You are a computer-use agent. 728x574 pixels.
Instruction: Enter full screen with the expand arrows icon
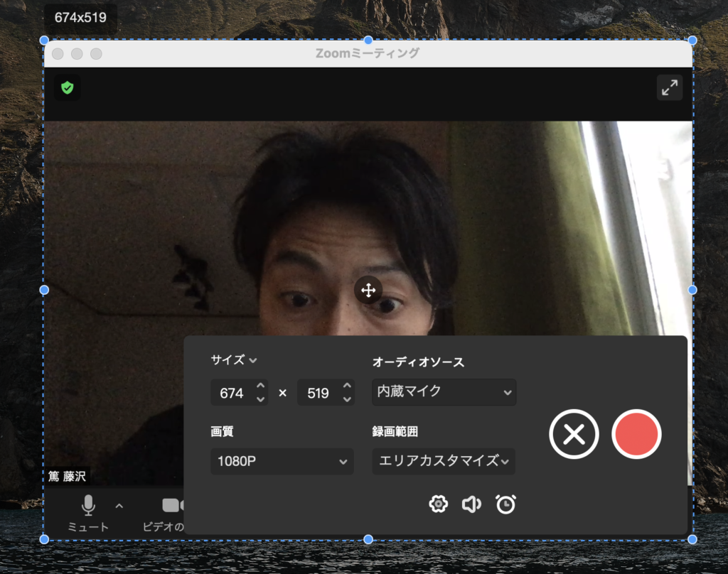670,87
